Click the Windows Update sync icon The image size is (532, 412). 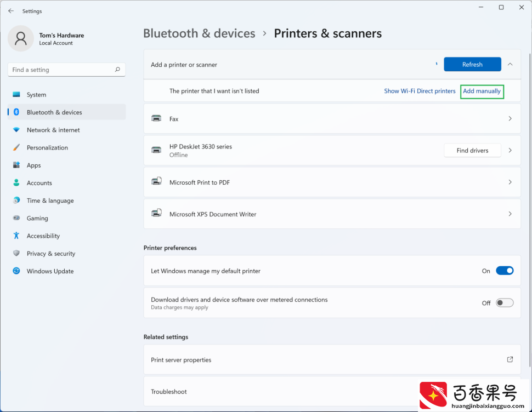tap(16, 271)
